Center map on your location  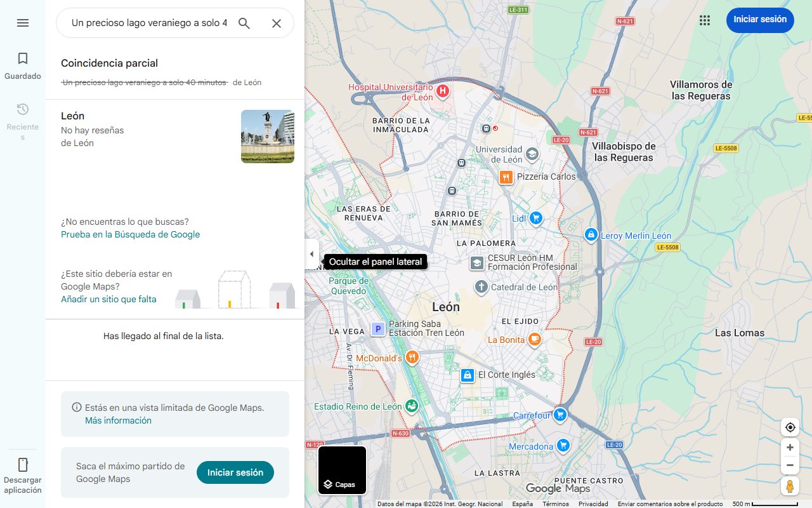(x=790, y=427)
